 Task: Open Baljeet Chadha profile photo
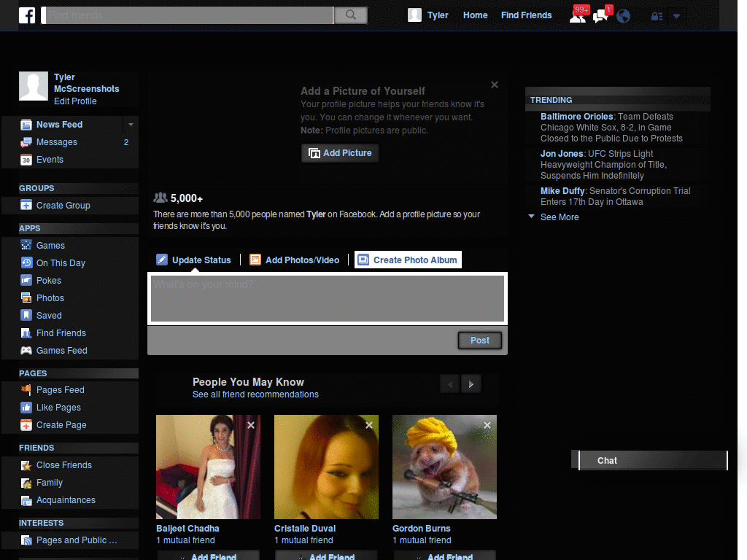coord(208,467)
